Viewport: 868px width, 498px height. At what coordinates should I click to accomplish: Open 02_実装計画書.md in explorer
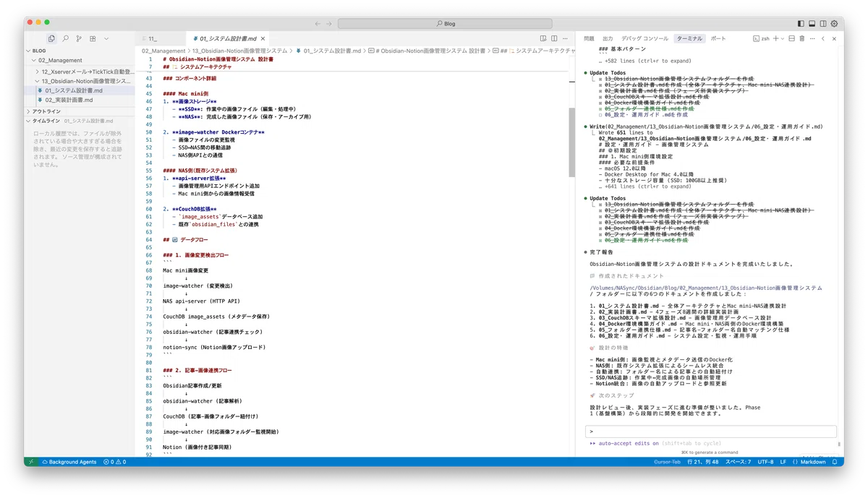[80, 100]
